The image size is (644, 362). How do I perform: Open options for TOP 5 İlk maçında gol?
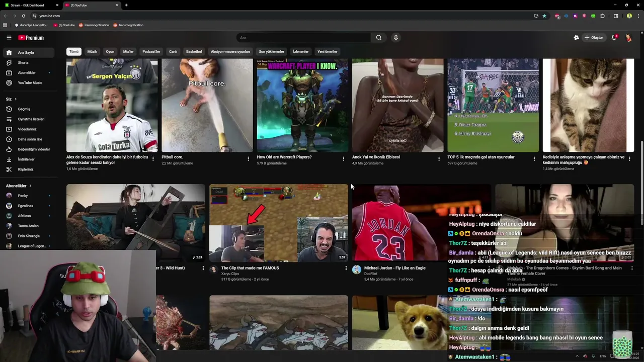(x=534, y=158)
